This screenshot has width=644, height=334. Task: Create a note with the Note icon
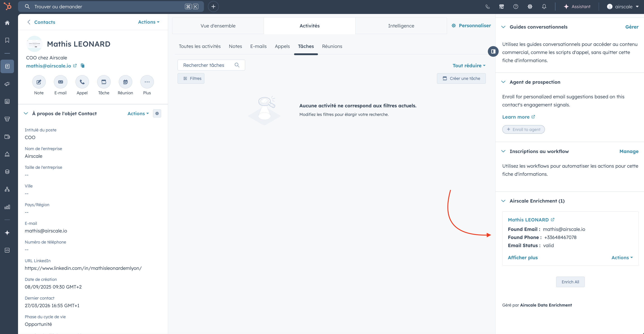click(39, 82)
